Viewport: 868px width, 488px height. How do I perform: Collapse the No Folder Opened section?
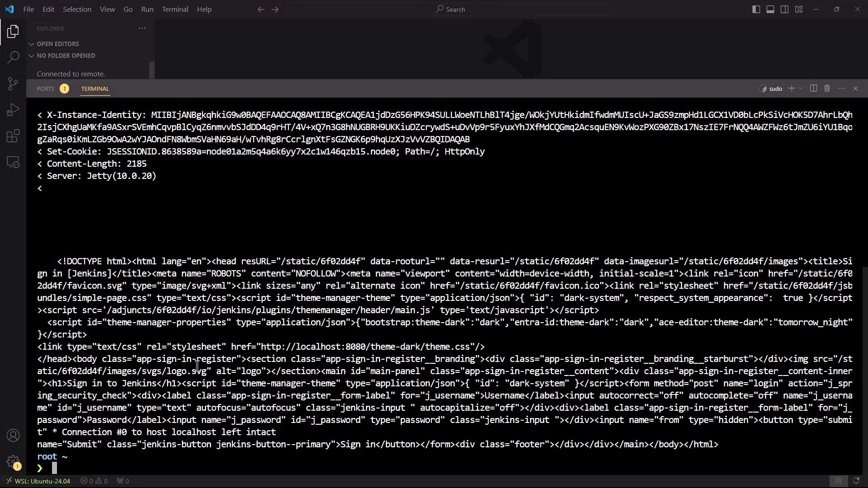[x=66, y=56]
